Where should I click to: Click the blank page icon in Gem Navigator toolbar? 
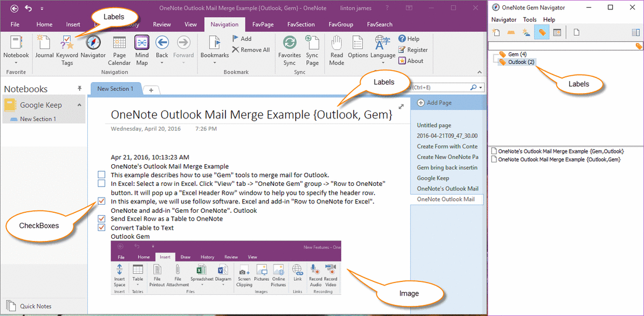577,32
